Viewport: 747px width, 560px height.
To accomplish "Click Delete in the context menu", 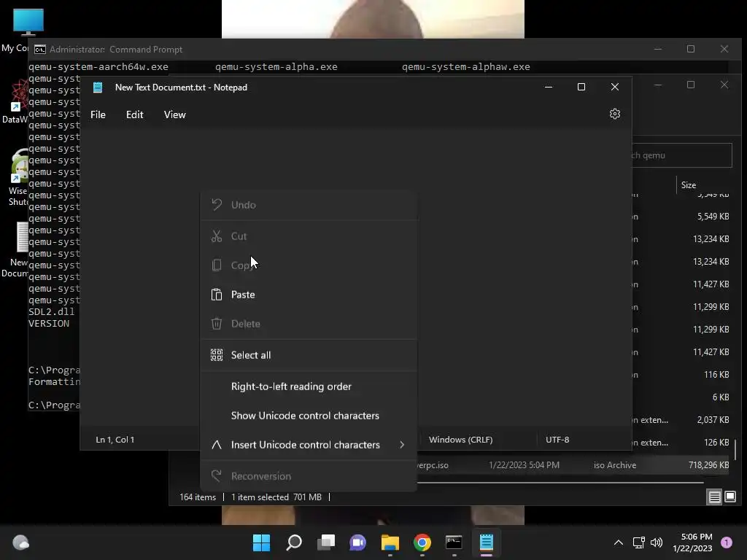I will (309, 324).
